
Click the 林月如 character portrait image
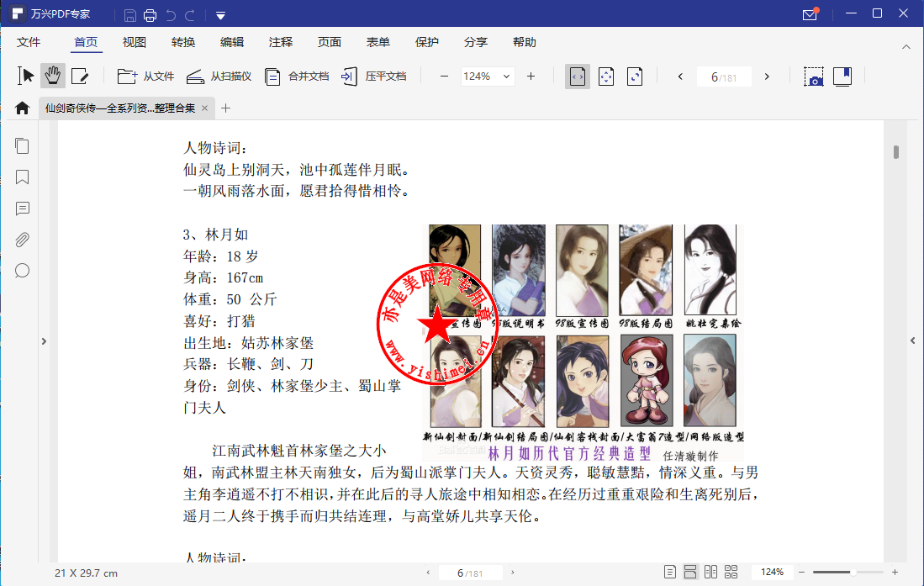(583, 342)
